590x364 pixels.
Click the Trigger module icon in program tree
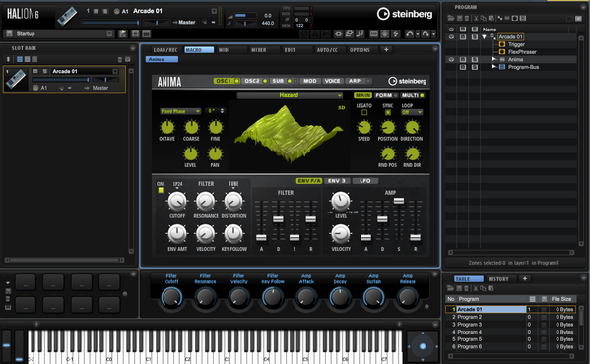tap(502, 44)
